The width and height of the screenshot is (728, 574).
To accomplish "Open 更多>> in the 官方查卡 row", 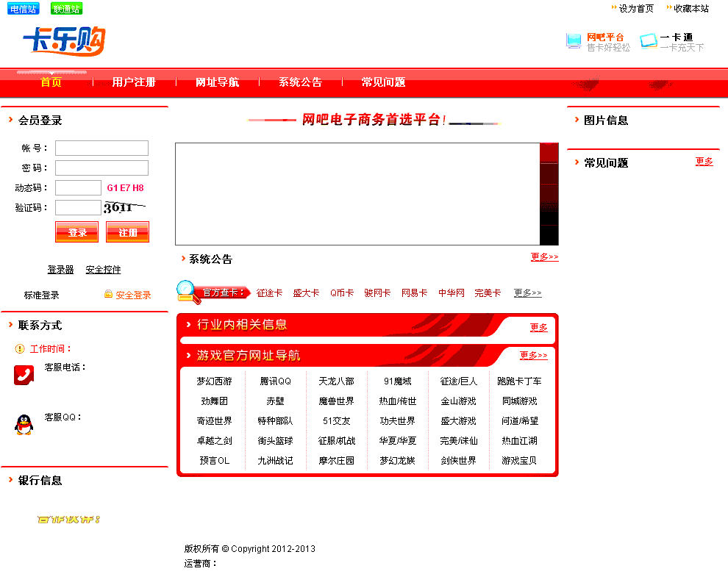I will pyautogui.click(x=527, y=293).
